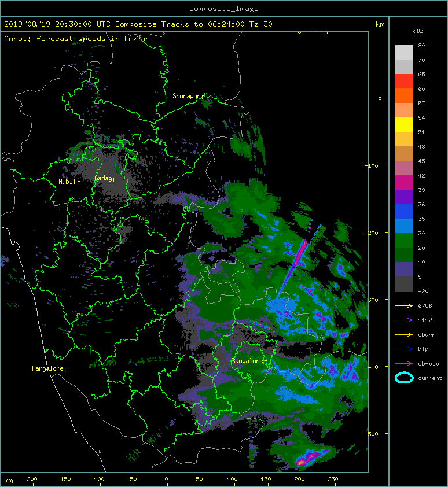Screen dimensions: 448x487
Task: Click the dBZ legend heading
Action: click(x=418, y=31)
